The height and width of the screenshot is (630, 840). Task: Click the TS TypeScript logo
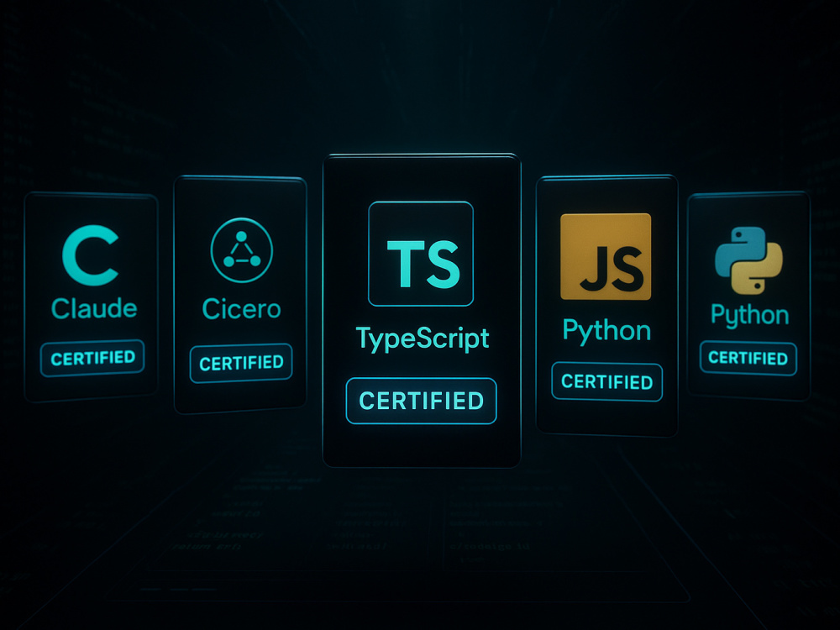click(x=421, y=254)
